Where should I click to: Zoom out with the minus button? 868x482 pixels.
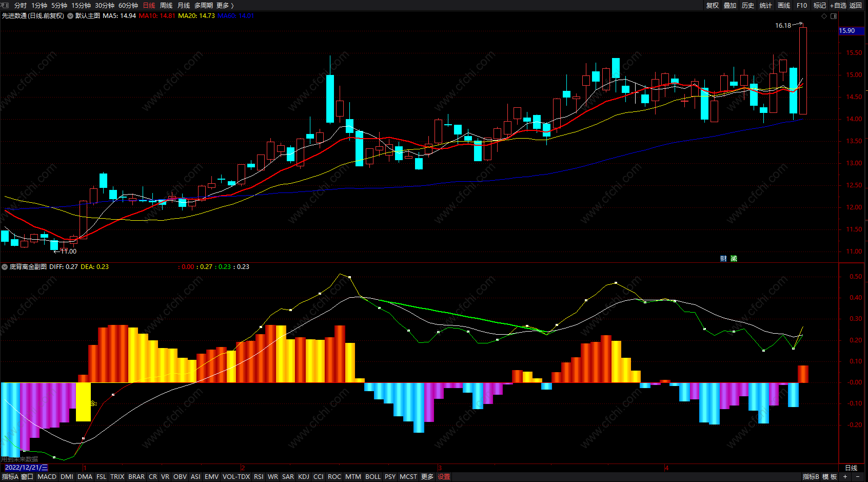coord(858,477)
